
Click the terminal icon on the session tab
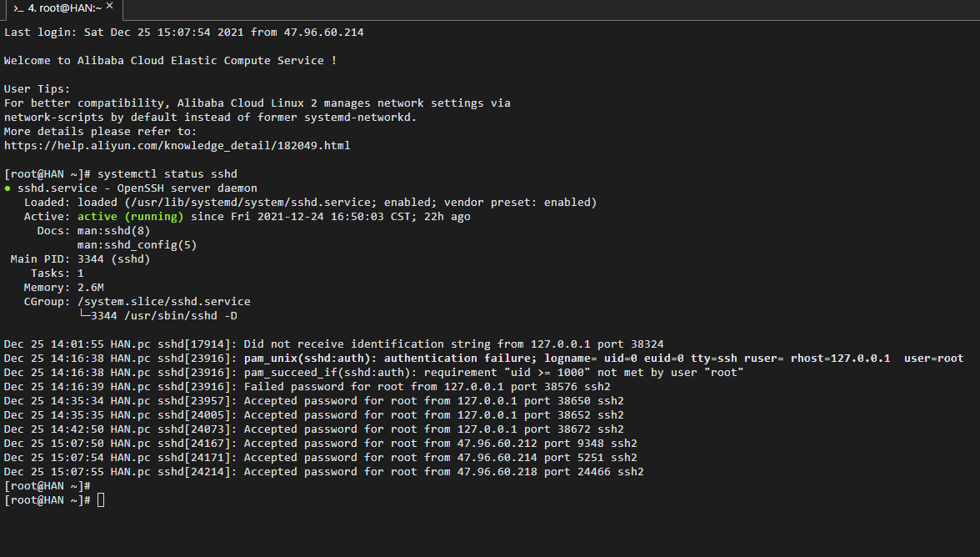click(x=18, y=8)
